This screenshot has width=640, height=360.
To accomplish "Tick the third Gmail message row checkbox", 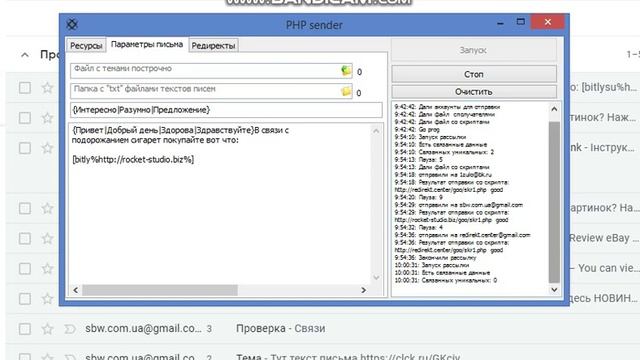I will tap(25, 148).
